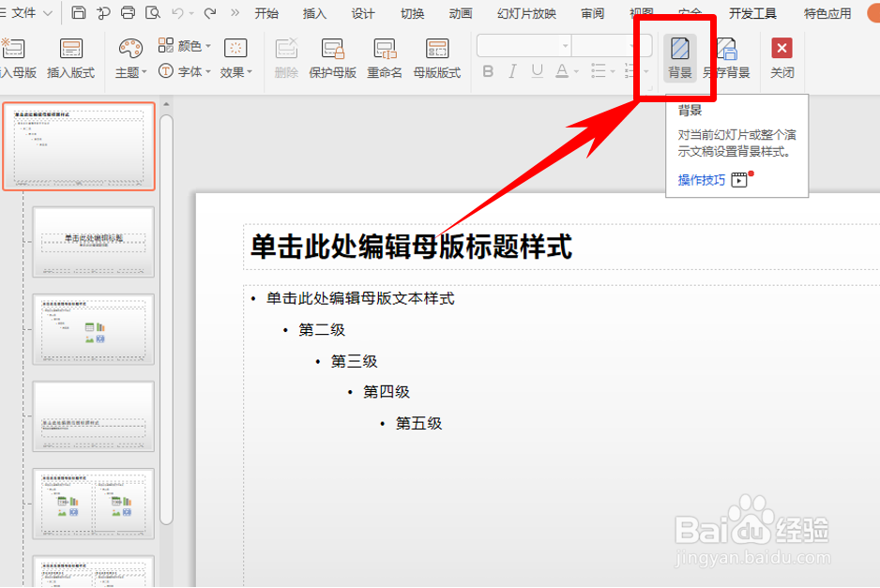Open the 颜色 dropdown
The height and width of the screenshot is (588, 880).
pyautogui.click(x=184, y=45)
